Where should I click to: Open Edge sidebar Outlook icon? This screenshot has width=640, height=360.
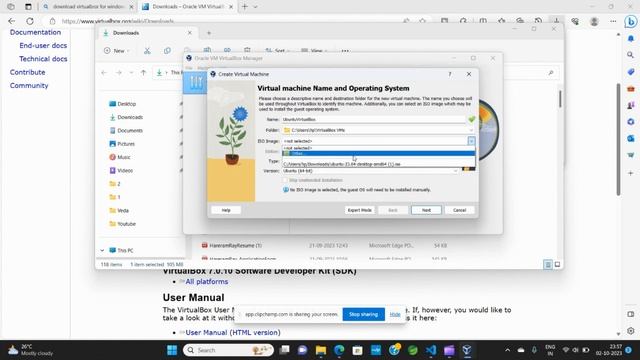tap(631, 138)
